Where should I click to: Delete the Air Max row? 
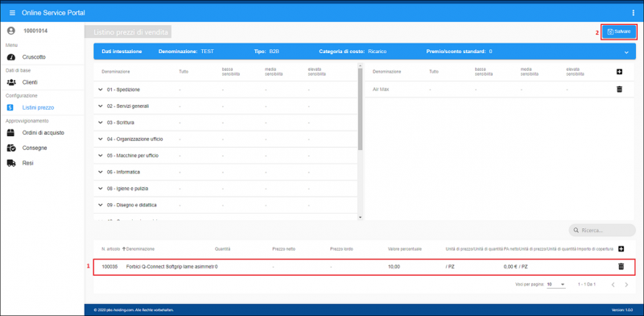(x=620, y=89)
